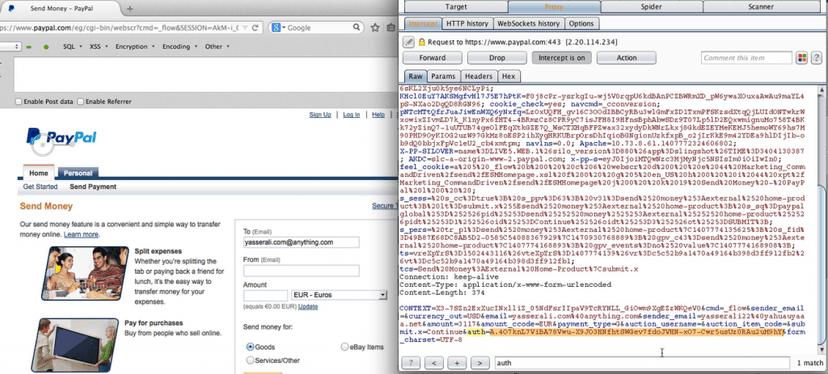Switch to the Target tab in Burp
This screenshot has width=828, height=374.
click(455, 7)
